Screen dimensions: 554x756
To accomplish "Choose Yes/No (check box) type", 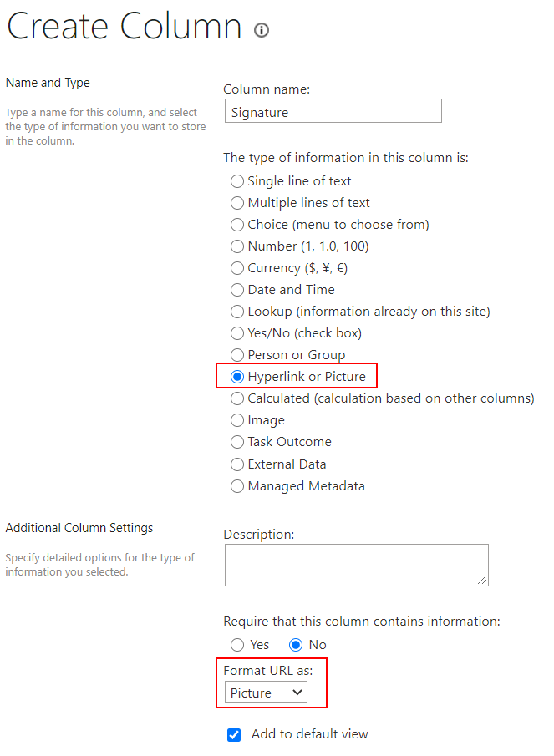I will pyautogui.click(x=237, y=333).
